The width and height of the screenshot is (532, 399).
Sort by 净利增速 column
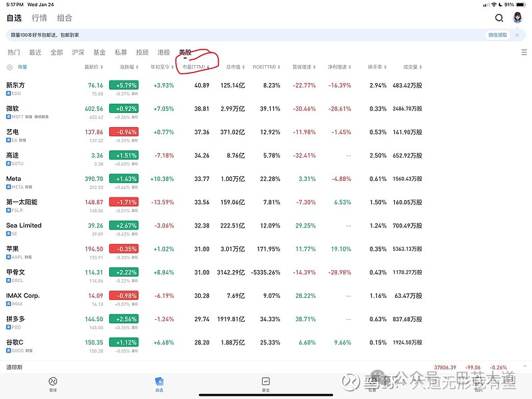pyautogui.click(x=339, y=67)
